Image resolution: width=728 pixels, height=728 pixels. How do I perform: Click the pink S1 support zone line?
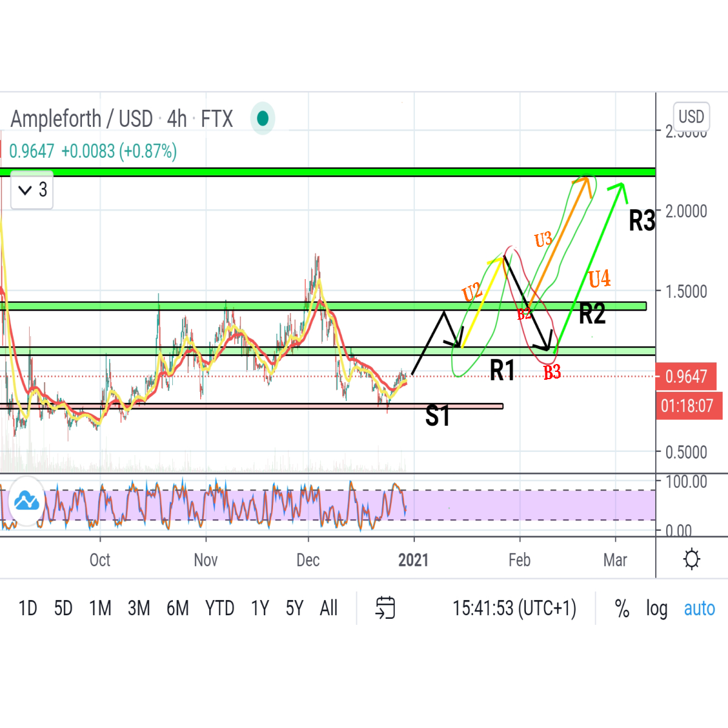click(251, 406)
